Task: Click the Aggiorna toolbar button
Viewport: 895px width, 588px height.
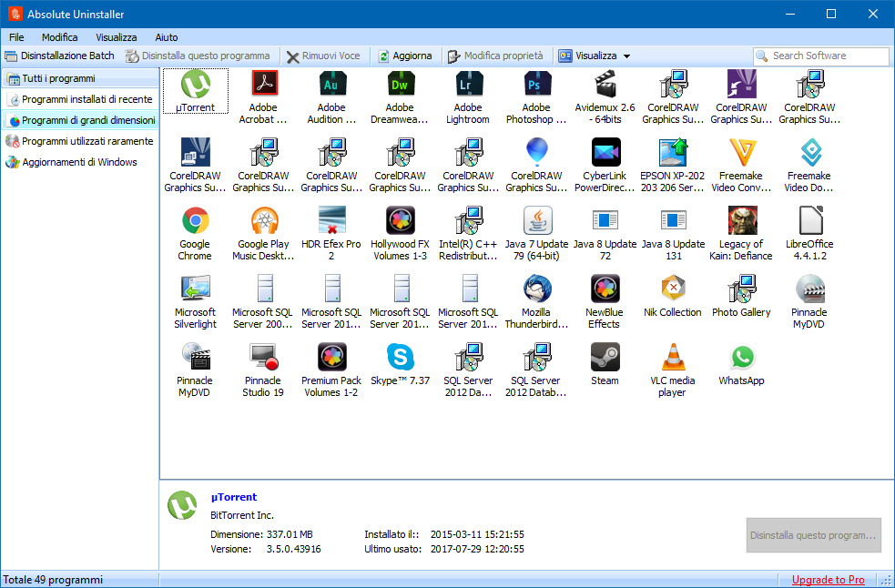Action: coord(405,56)
